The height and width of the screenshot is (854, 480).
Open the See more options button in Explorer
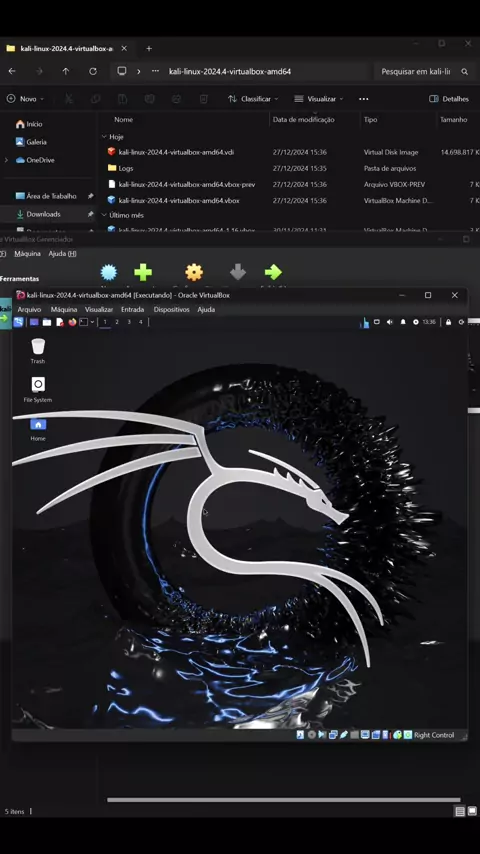pos(363,99)
